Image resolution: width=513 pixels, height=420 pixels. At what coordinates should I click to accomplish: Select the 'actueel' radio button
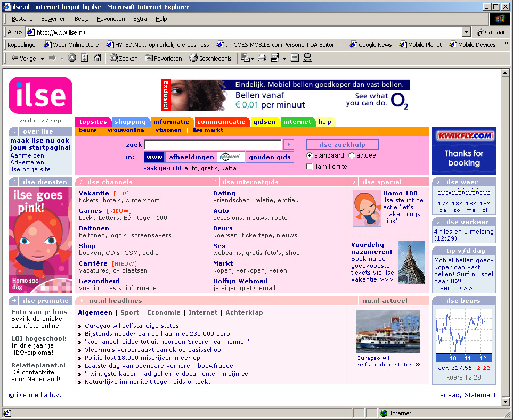click(x=352, y=155)
